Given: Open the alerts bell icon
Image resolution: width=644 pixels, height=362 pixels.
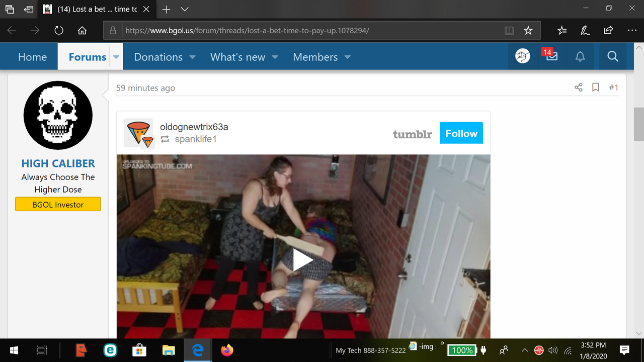Looking at the screenshot, I should click(580, 57).
